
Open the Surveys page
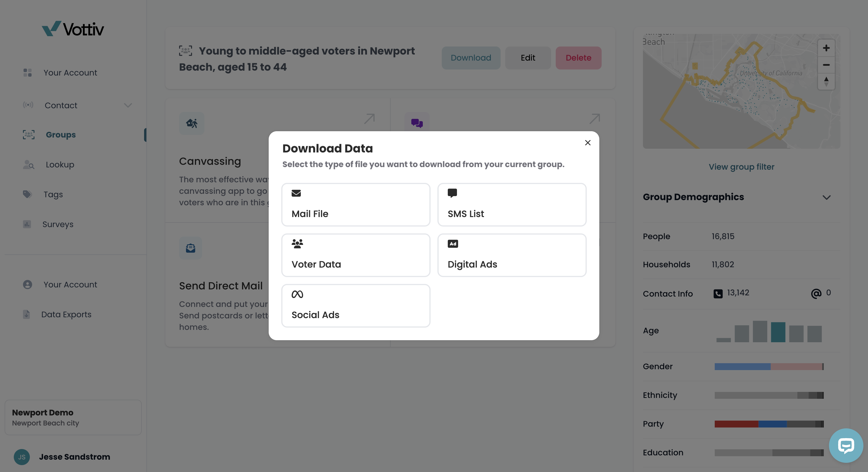click(x=58, y=224)
